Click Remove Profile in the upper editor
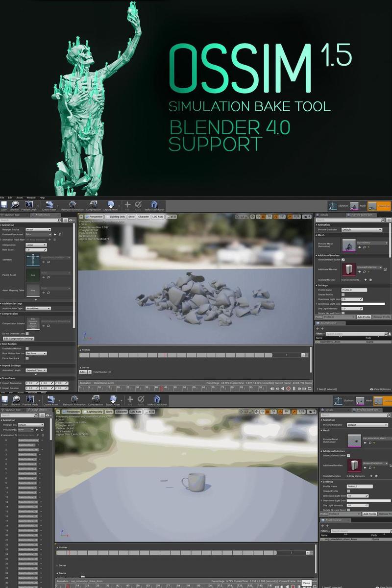The width and height of the screenshot is (392, 588). (382, 317)
